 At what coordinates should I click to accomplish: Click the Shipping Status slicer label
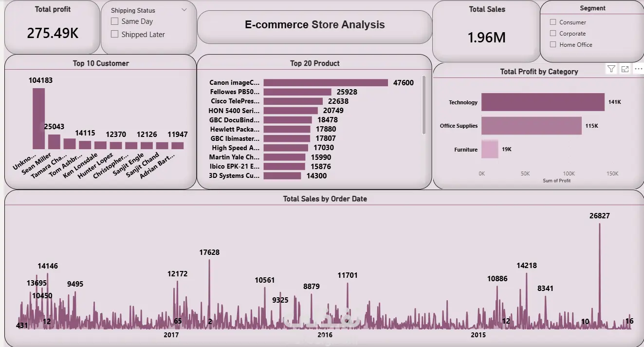tap(133, 10)
